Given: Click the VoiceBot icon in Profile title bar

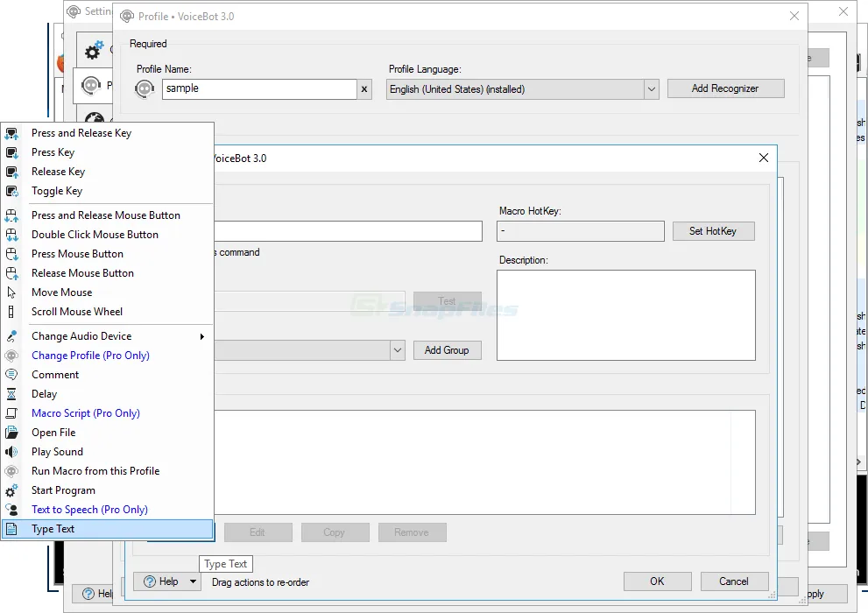Looking at the screenshot, I should [x=127, y=17].
